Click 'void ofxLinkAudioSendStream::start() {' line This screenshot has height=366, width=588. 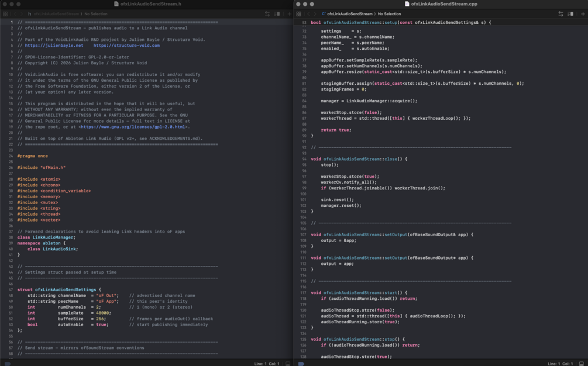coord(359,292)
